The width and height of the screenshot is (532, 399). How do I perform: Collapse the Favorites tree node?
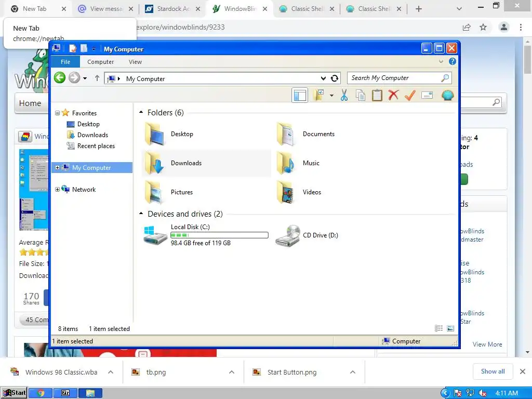57,113
